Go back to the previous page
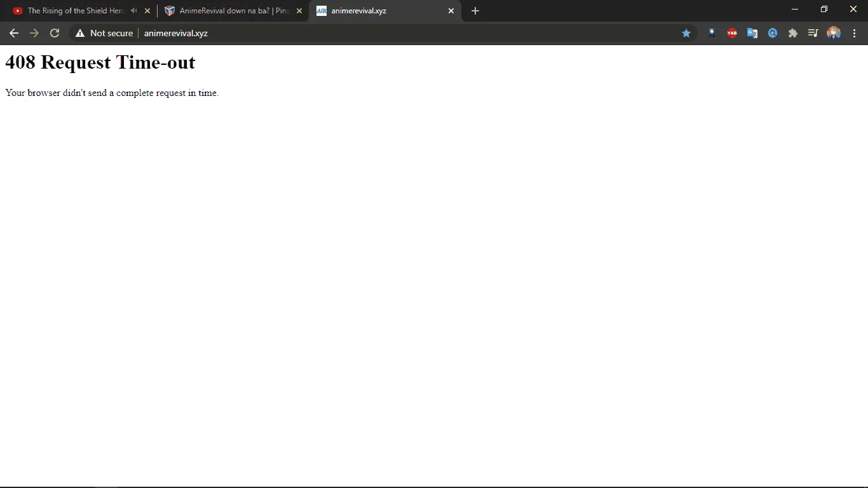 [x=14, y=33]
